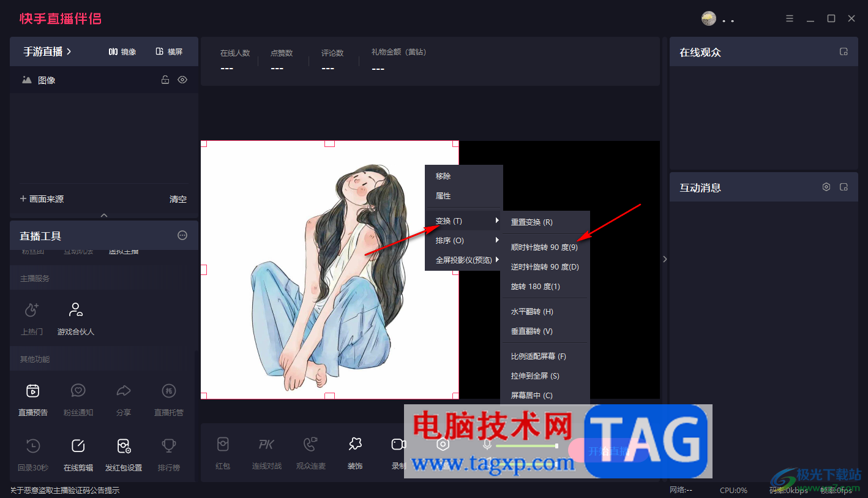Open more options in 直播工具 header

pyautogui.click(x=182, y=235)
